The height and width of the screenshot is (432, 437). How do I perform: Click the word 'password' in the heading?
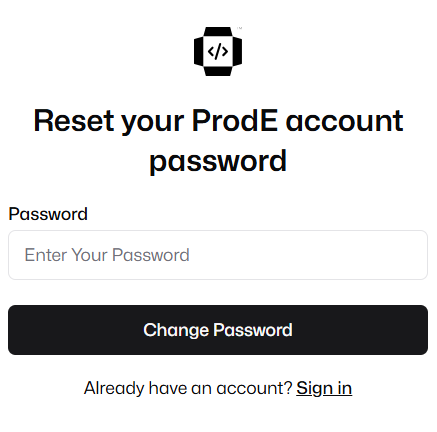pyautogui.click(x=218, y=161)
